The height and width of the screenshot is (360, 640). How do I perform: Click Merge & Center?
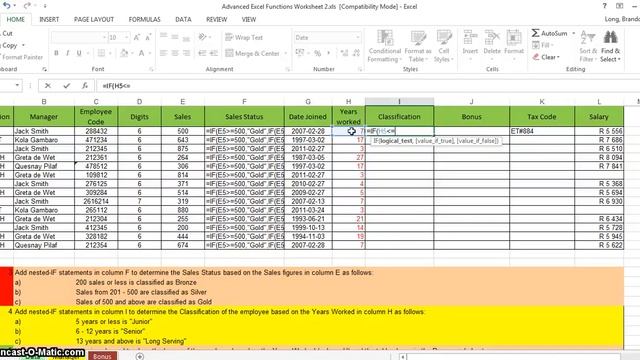[x=252, y=53]
